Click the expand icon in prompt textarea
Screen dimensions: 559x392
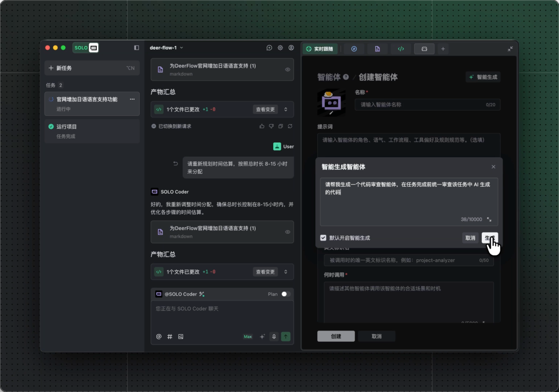click(489, 219)
